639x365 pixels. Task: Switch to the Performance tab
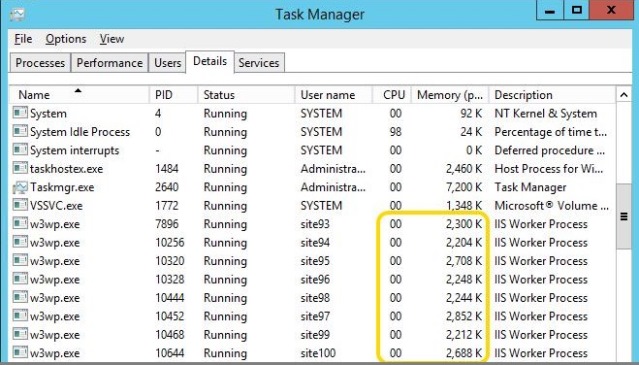pos(110,63)
